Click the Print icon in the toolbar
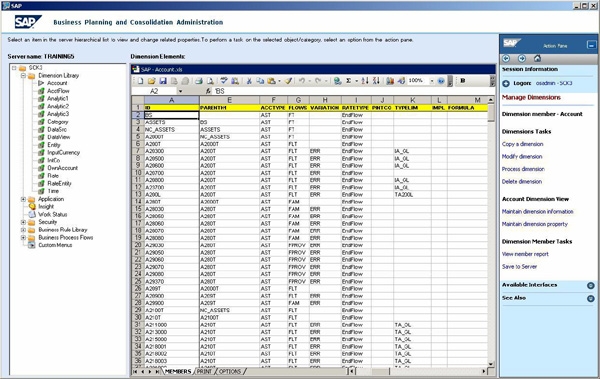The height and width of the screenshot is (379, 600). point(199,81)
